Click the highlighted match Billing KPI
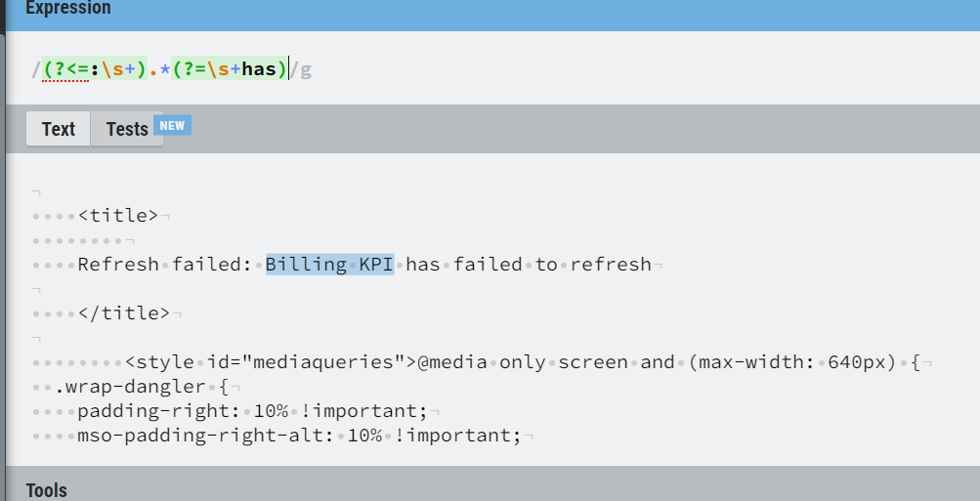The image size is (980, 501). pos(329,264)
